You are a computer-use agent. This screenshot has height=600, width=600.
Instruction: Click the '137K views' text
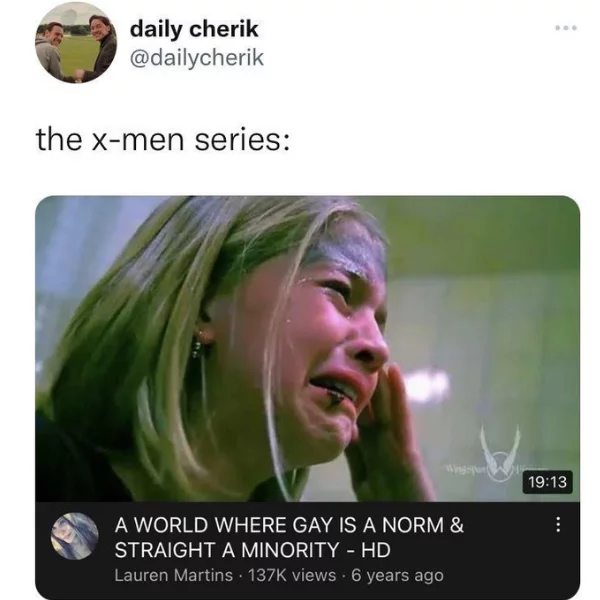(292, 575)
